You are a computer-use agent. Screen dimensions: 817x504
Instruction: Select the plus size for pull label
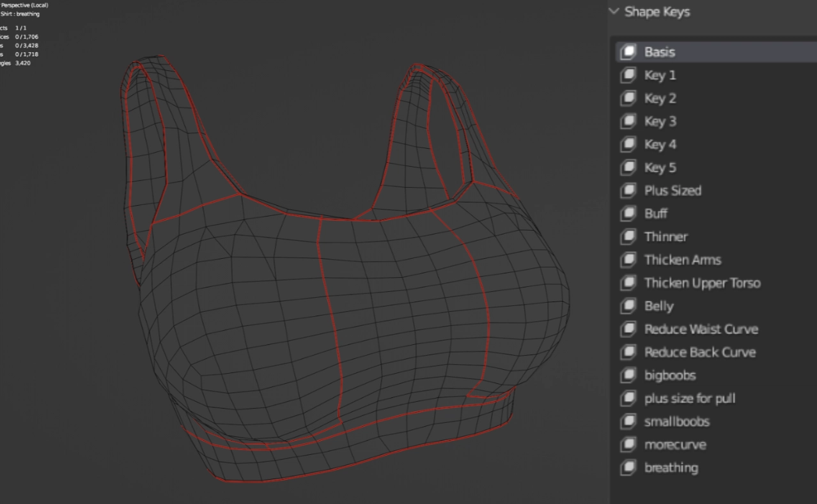pos(689,399)
